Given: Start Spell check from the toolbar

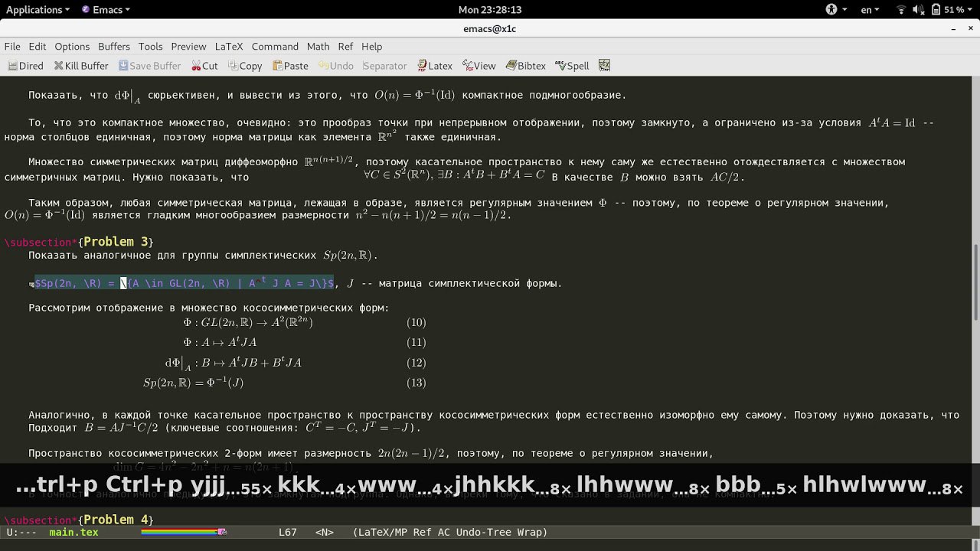Looking at the screenshot, I should click(572, 66).
